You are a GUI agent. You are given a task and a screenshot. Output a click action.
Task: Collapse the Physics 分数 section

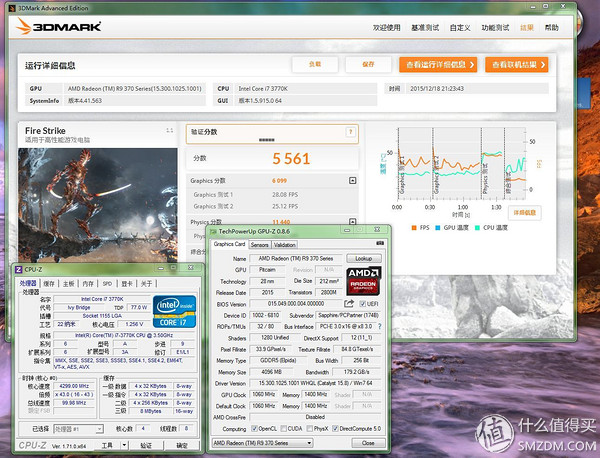pyautogui.click(x=352, y=222)
